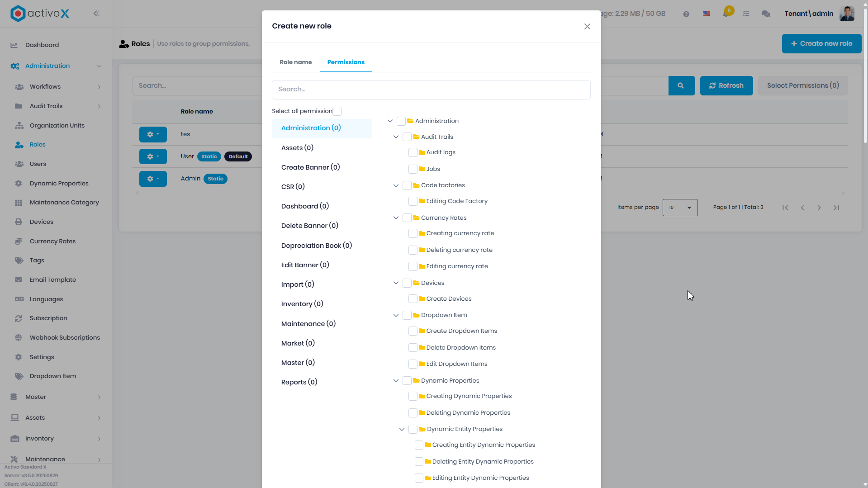
Task: Collapse the Currency Rates tree node
Action: [396, 218]
